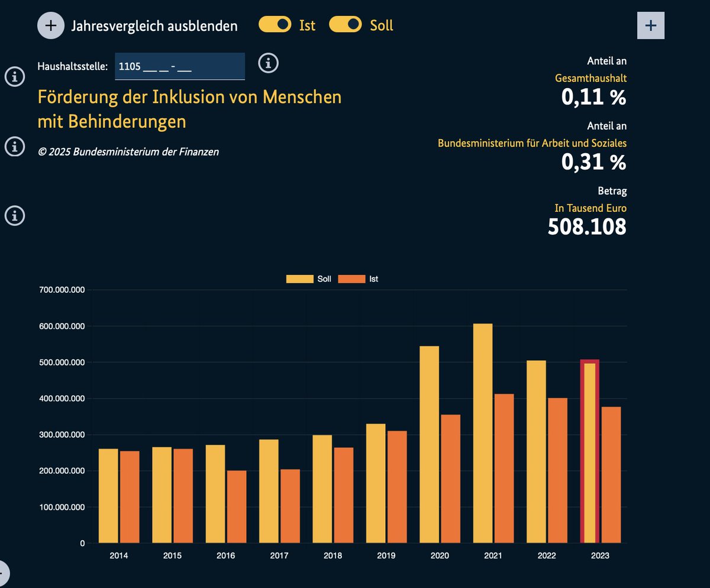710x588 pixels.
Task: Click the topmost info icon on left edge
Action: click(15, 76)
